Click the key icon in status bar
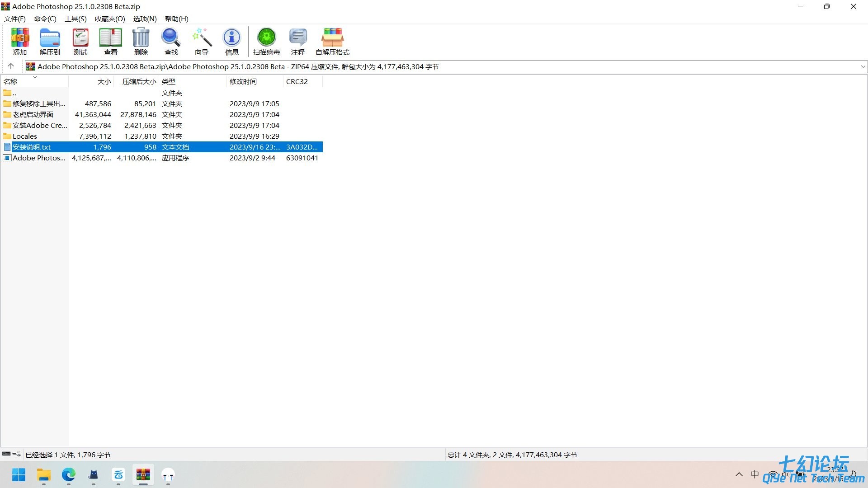This screenshot has height=488, width=868. click(x=17, y=454)
